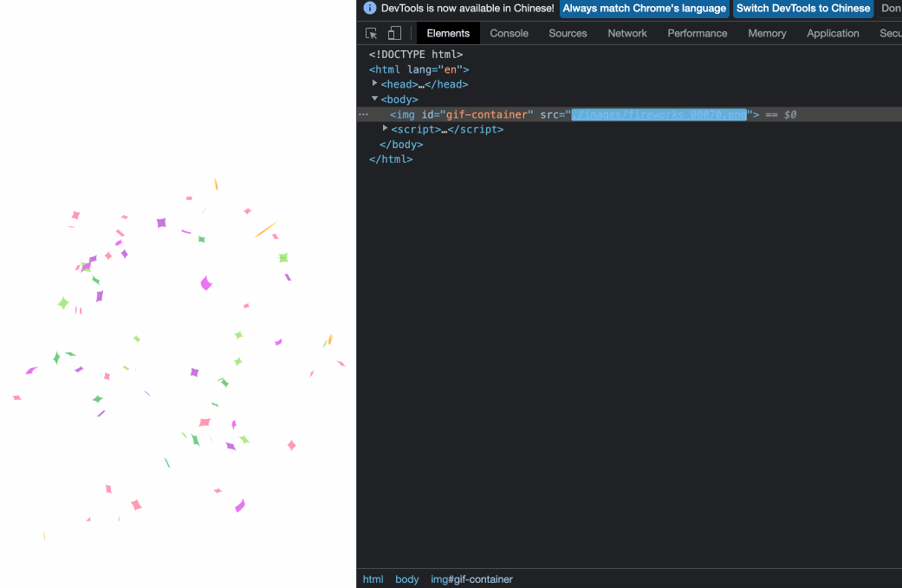Click the highlighted fireworks_00070.png src value
Viewport: 902px width, 588px height.
659,113
